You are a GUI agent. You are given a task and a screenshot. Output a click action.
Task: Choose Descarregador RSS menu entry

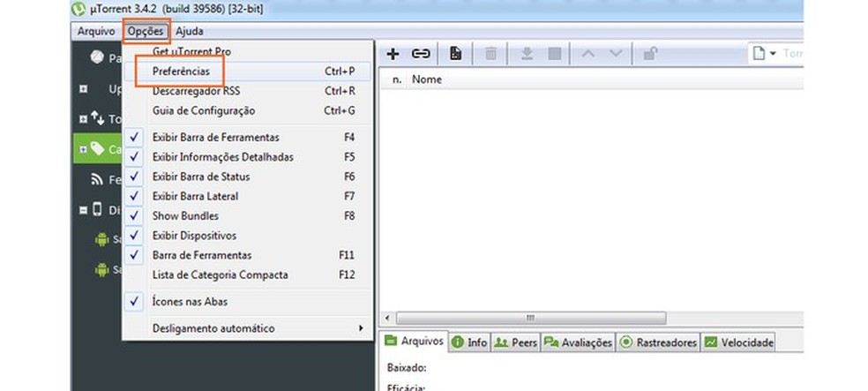[x=248, y=91]
